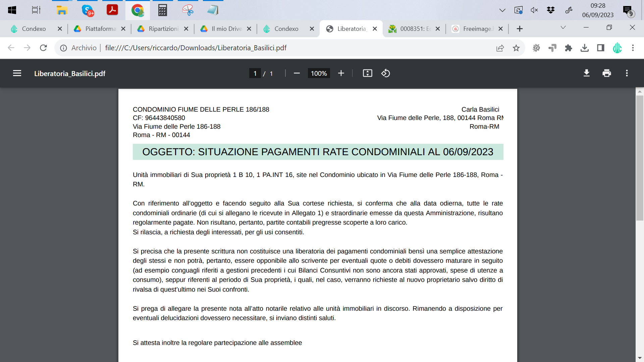The image size is (644, 362).
Task: Click the muted volume tray icon
Action: coord(534,10)
